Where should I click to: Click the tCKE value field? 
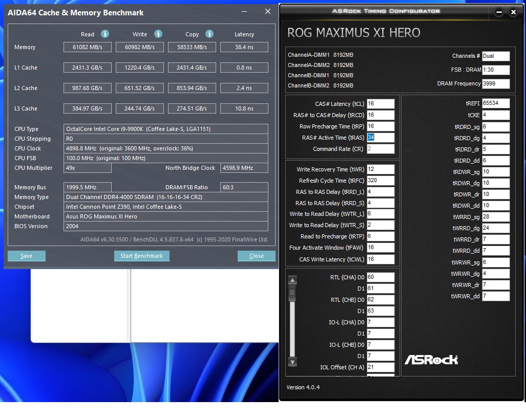[x=496, y=115]
